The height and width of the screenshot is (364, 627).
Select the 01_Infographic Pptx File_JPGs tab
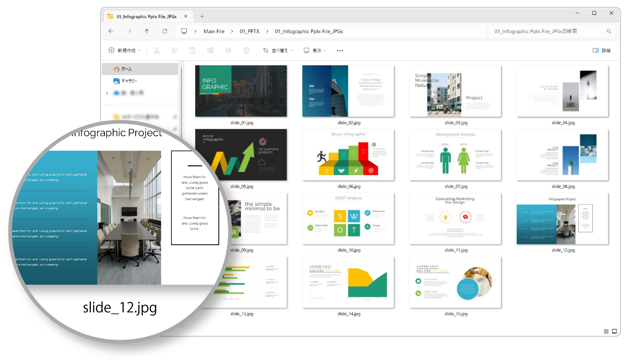click(146, 16)
